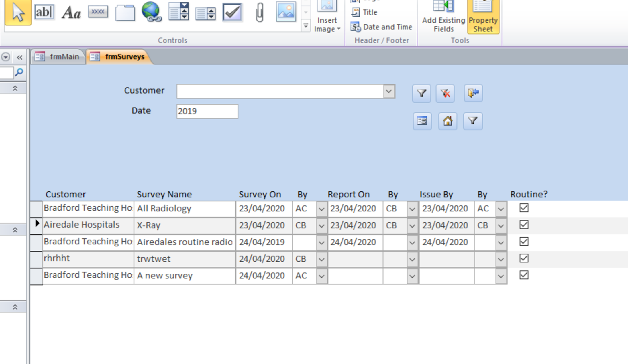Select the Image control tool
This screenshot has height=364, width=628.
286,12
